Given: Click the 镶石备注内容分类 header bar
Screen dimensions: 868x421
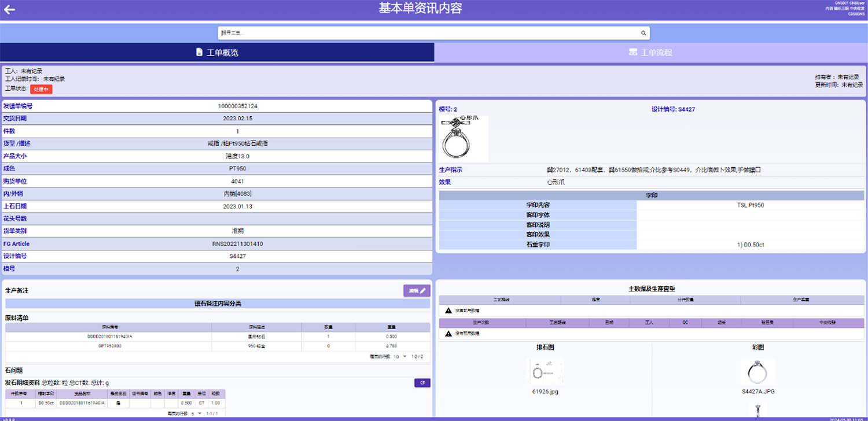Looking at the screenshot, I should click(218, 304).
